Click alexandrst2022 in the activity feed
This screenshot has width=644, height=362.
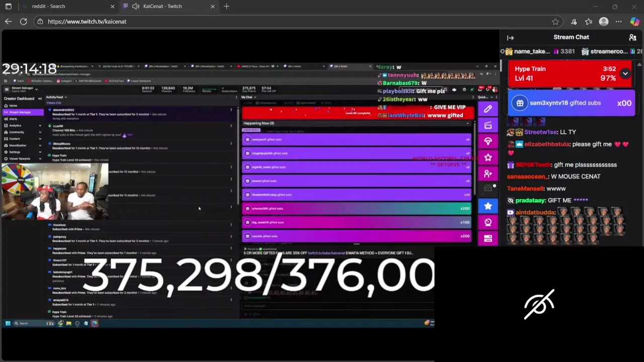63,110
